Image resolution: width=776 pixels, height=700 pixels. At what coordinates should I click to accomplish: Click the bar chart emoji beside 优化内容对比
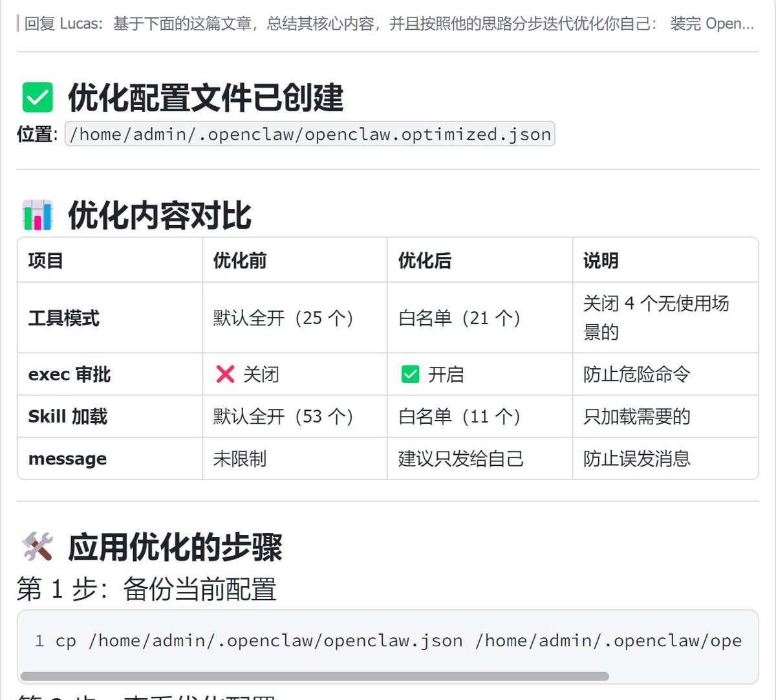[x=38, y=215]
